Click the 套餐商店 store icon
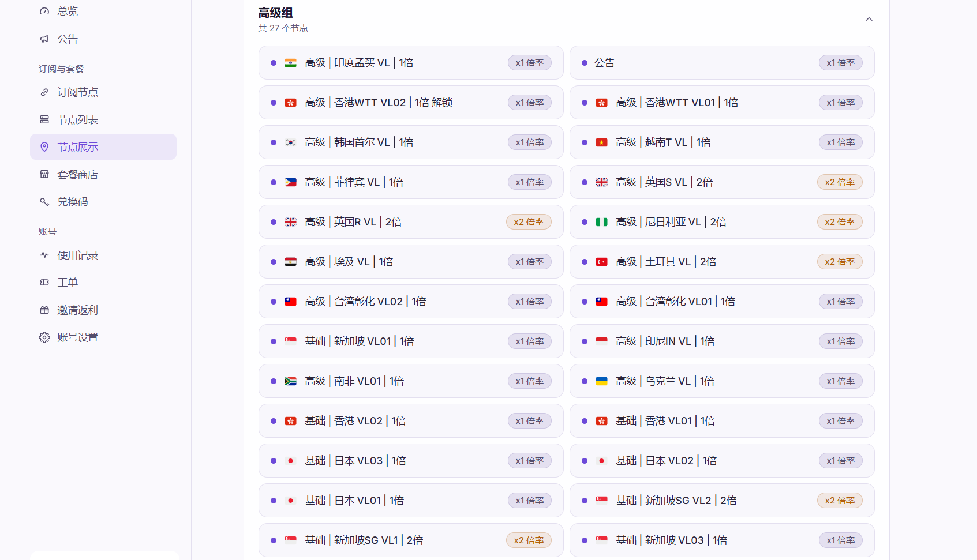 tap(44, 174)
